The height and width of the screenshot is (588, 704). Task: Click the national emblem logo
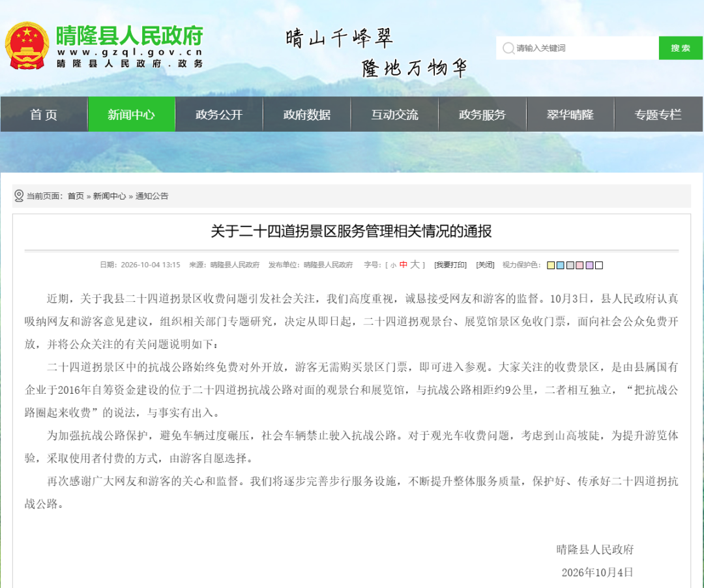(x=27, y=46)
